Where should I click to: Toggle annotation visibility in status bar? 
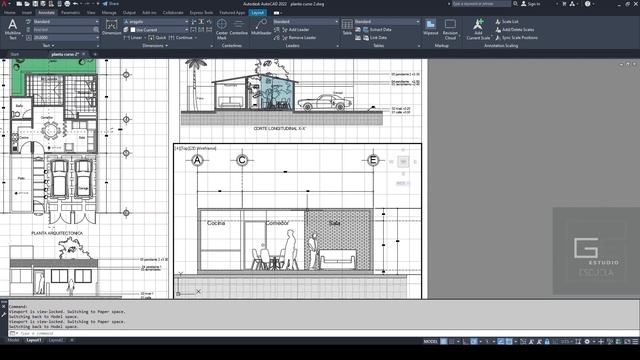(531, 342)
